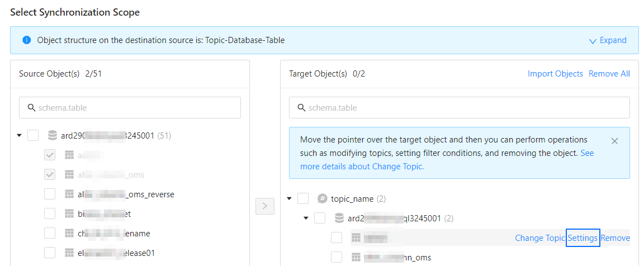Expand the destination structure info banner
Image resolution: width=644 pixels, height=266 pixels.
(x=608, y=40)
